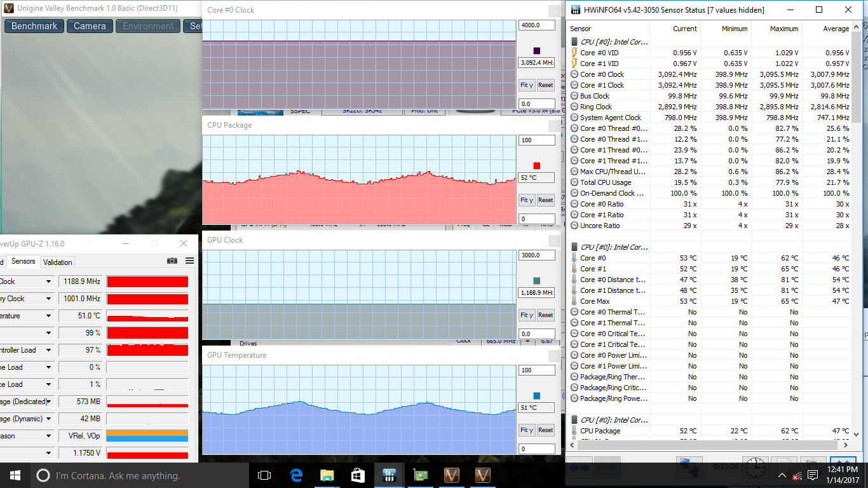The height and width of the screenshot is (488, 868).
Task: Show hidden system tray icons
Action: 781,475
